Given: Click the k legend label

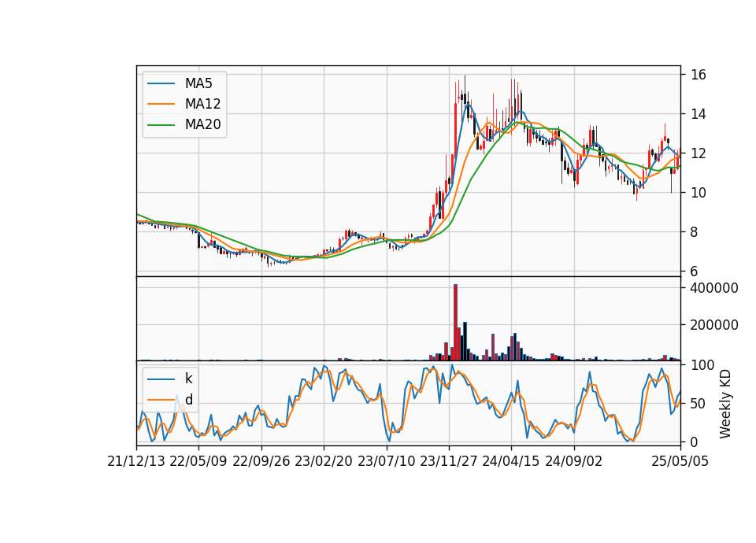Looking at the screenshot, I should click(x=188, y=379).
